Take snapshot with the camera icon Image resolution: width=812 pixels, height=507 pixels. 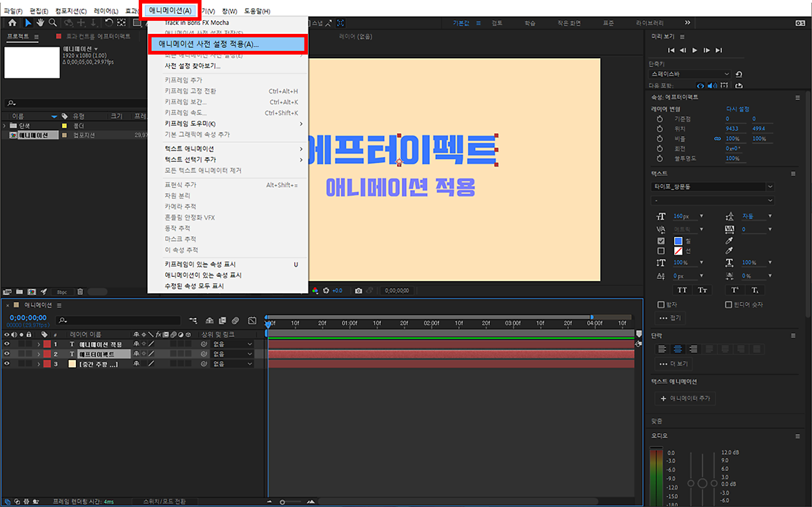tap(358, 290)
